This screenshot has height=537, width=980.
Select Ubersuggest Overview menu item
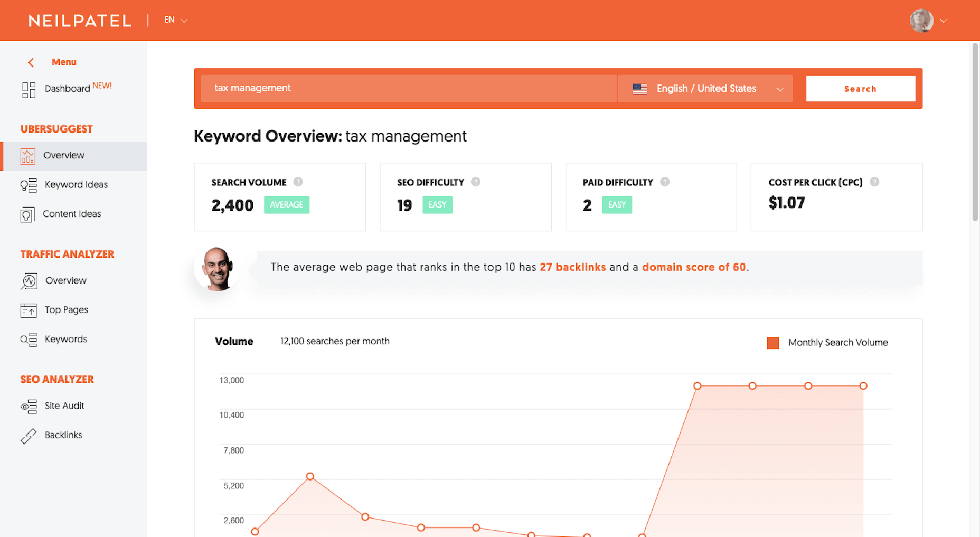[73, 156]
